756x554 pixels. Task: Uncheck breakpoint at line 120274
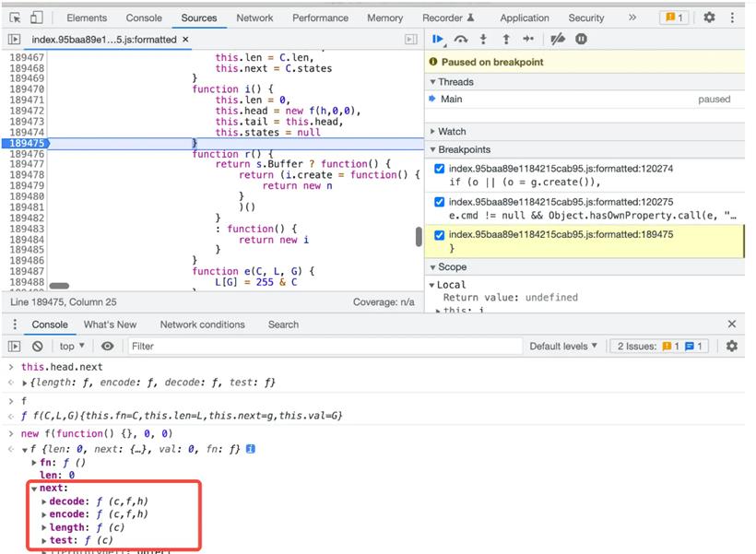[439, 169]
